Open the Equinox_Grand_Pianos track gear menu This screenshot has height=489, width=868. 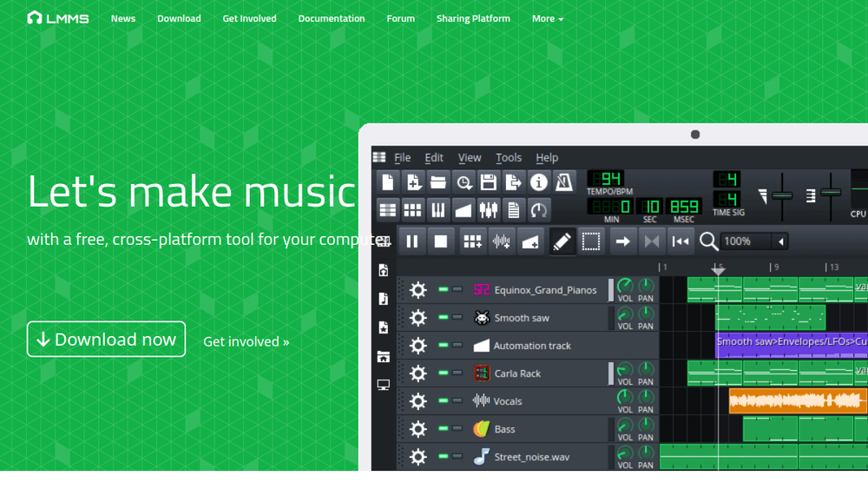pyautogui.click(x=418, y=289)
